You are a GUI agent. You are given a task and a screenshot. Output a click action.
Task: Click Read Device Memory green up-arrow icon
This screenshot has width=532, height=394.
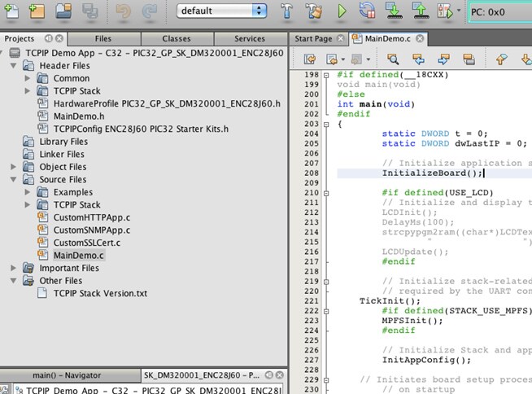[x=421, y=11]
